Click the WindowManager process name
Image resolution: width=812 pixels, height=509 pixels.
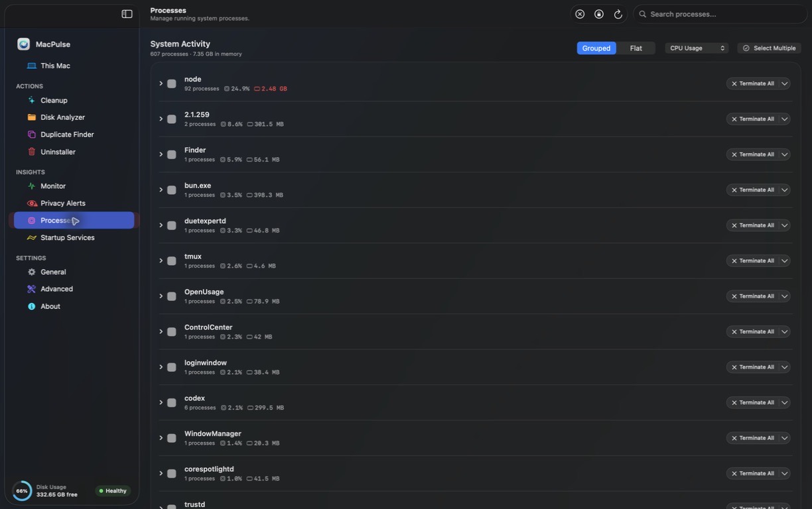pyautogui.click(x=213, y=434)
